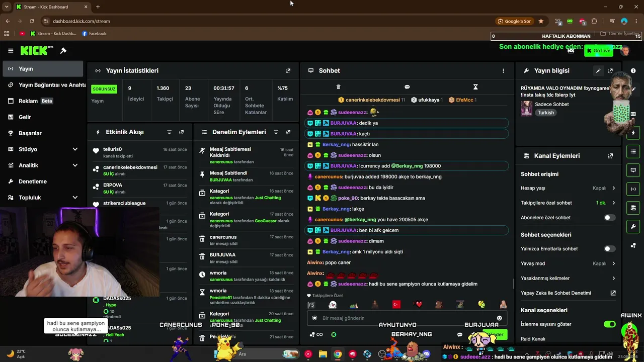Click the hourglass icon in the chat toolbar
The width and height of the screenshot is (644, 362).
[x=475, y=87]
